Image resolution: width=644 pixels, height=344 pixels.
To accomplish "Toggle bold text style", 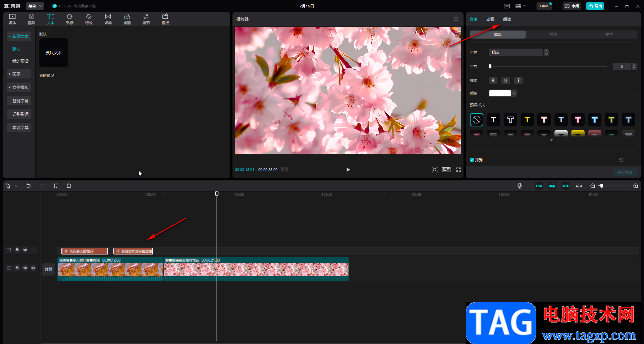I will [x=493, y=80].
